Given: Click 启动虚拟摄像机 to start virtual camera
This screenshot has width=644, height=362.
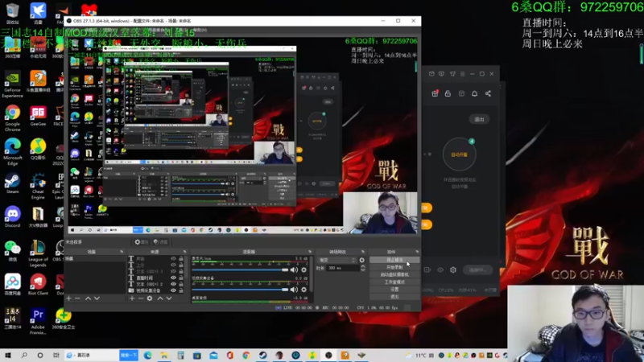Looking at the screenshot, I should click(x=394, y=274).
